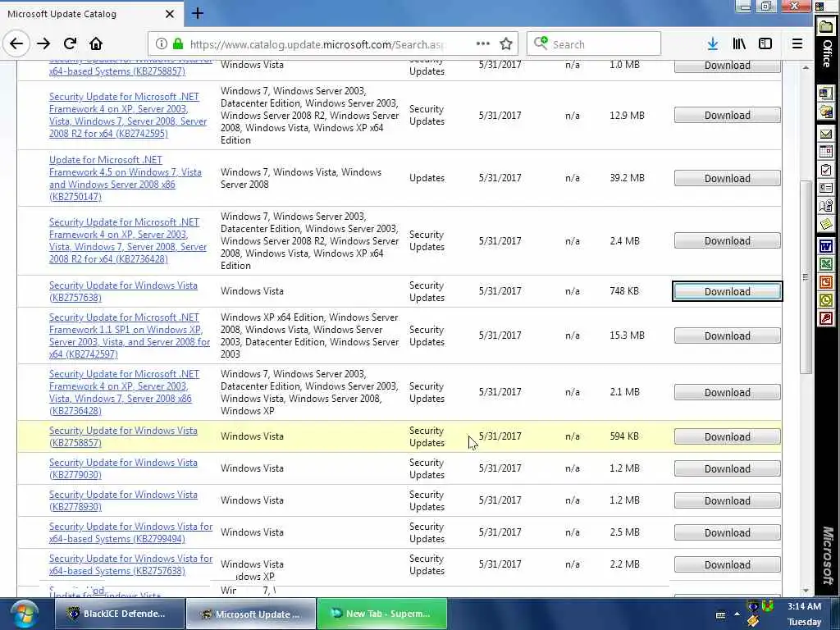The height and width of the screenshot is (630, 840).
Task: Click the on-screen keyboard tray icon
Action: (720, 614)
